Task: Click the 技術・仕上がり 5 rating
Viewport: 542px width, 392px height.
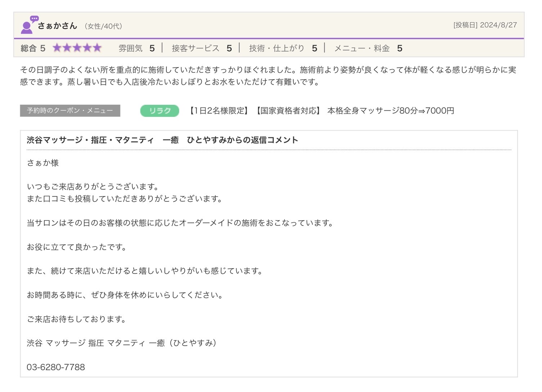Action: click(283, 48)
